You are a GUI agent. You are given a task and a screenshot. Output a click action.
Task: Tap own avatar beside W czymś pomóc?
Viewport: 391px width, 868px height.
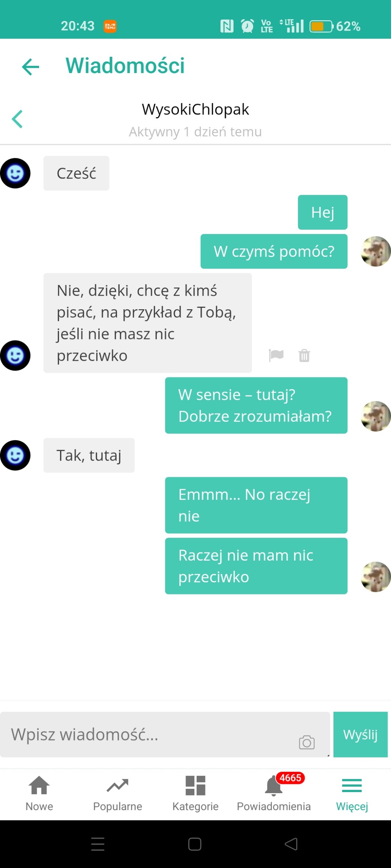click(x=376, y=251)
